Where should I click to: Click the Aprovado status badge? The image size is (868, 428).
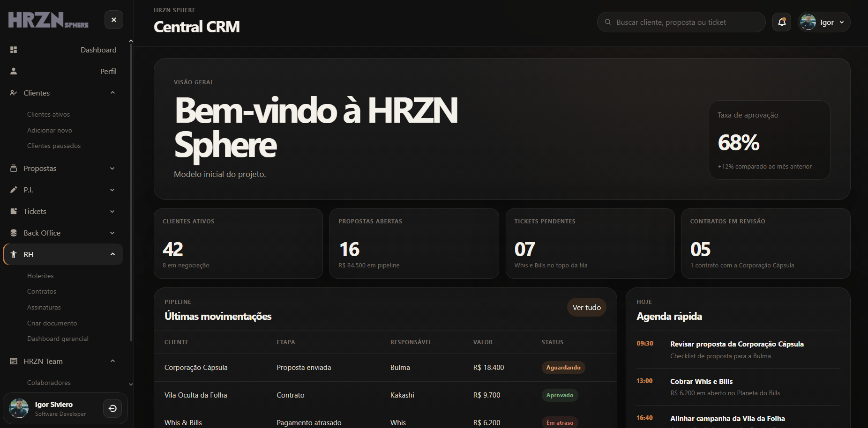point(560,395)
